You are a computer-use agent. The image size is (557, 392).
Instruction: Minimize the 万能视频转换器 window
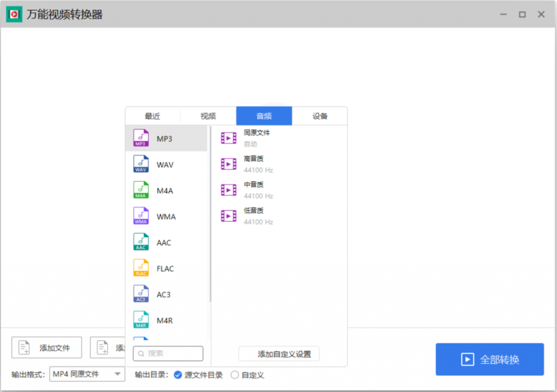503,14
